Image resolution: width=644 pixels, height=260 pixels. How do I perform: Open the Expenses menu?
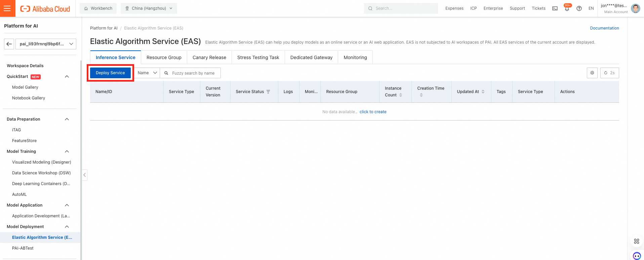(x=454, y=8)
